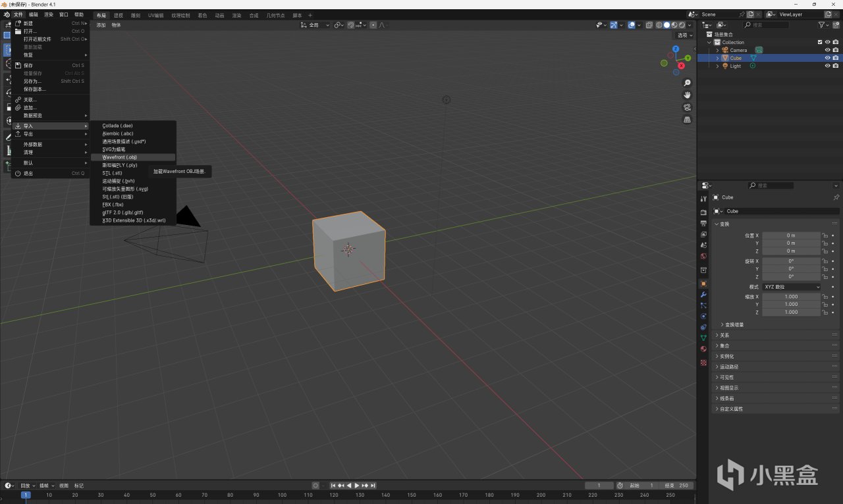The height and width of the screenshot is (504, 843).
Task: Expand the 可见性 visibility panel
Action: [x=776, y=377]
